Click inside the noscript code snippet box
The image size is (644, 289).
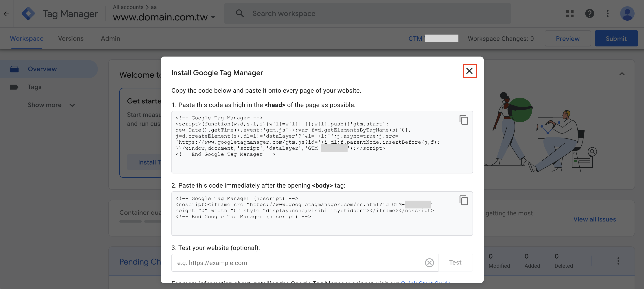click(322, 214)
